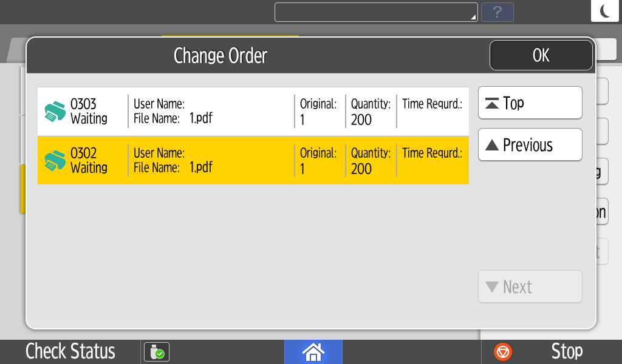Tap the Stop label in the bottom bar
The height and width of the screenshot is (364, 622).
566,351
